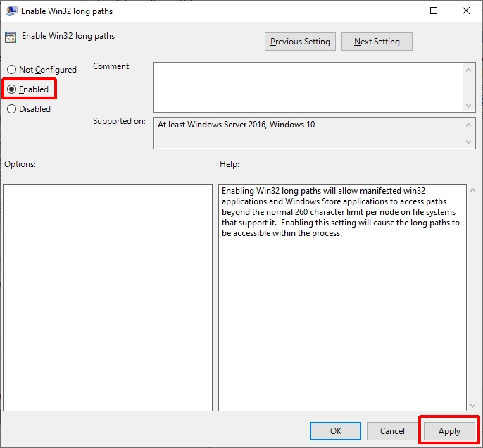Click inside the empty Options pane
Viewport: 483px width, 448px height.
coord(108,297)
